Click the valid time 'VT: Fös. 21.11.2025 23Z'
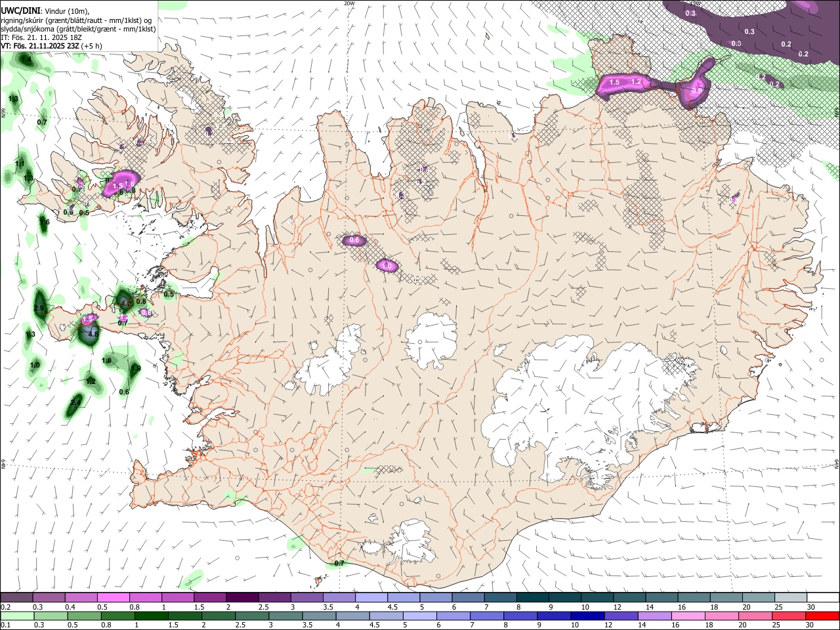The width and height of the screenshot is (840, 630). pyautogui.click(x=40, y=46)
